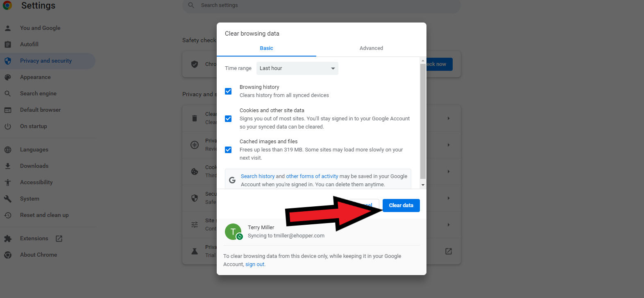The width and height of the screenshot is (644, 298).
Task: Click the You and Google person icon
Action: [8, 28]
